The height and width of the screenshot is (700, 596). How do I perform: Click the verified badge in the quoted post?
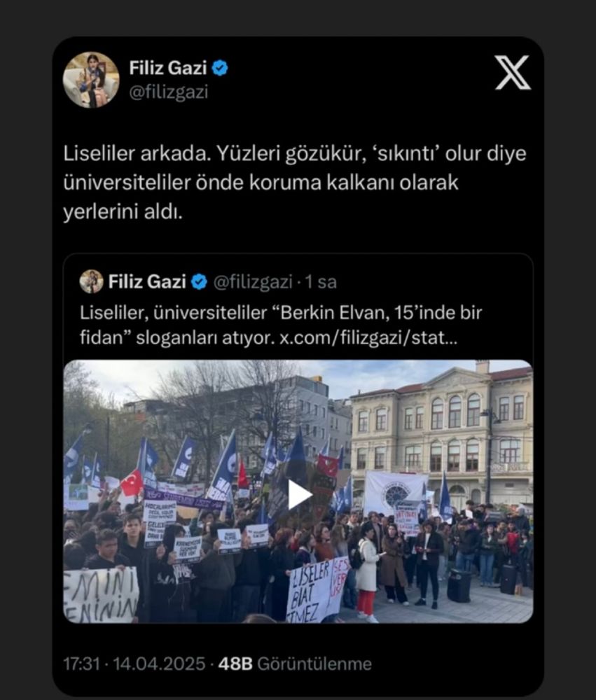coord(200,281)
